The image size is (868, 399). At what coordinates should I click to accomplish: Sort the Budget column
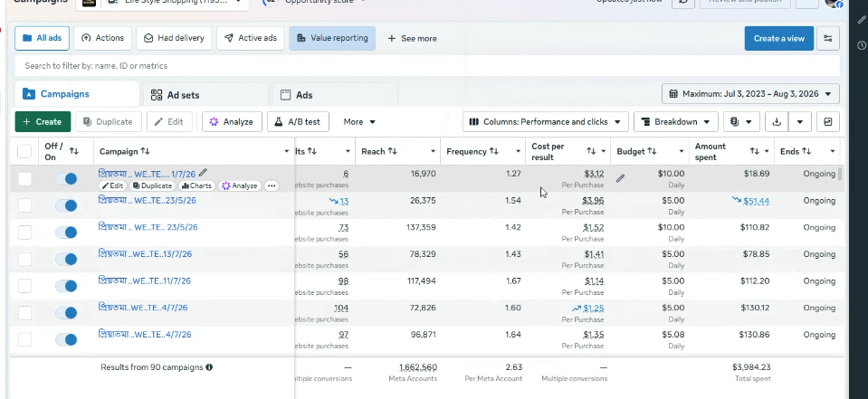(x=652, y=151)
